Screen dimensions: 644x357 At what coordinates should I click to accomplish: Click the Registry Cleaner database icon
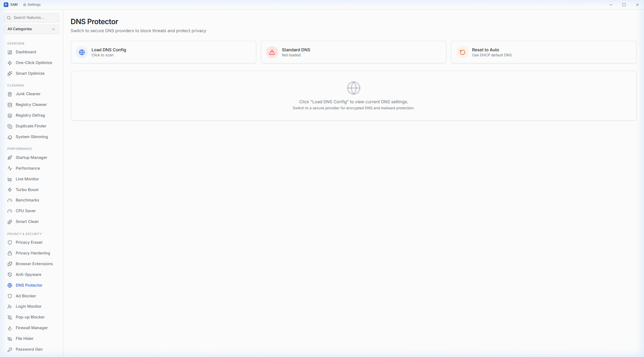coord(10,105)
